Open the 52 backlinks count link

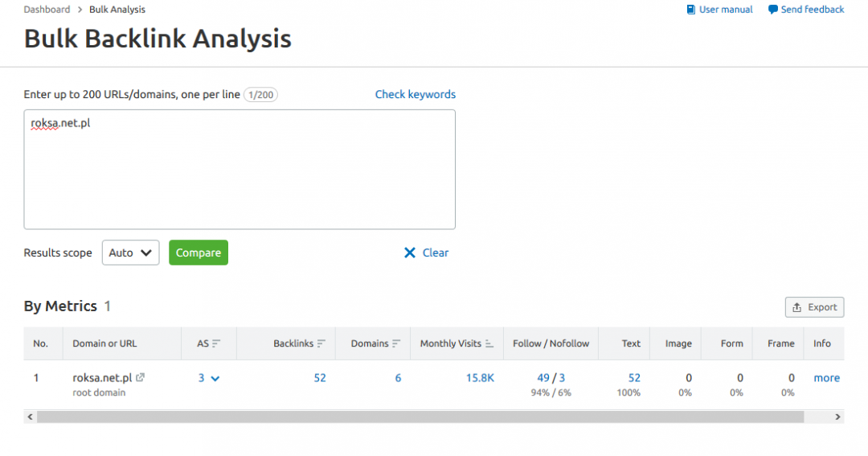pyautogui.click(x=320, y=378)
